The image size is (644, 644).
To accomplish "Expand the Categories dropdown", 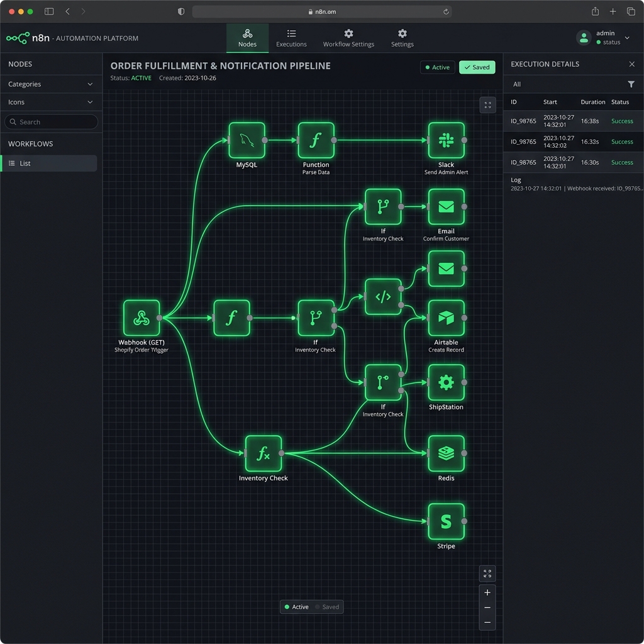I will 51,84.
